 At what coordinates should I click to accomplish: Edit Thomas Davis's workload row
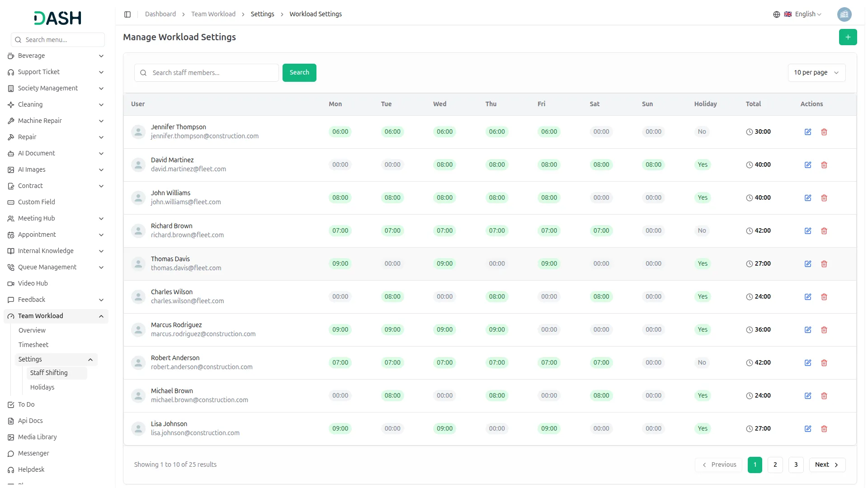click(x=808, y=264)
